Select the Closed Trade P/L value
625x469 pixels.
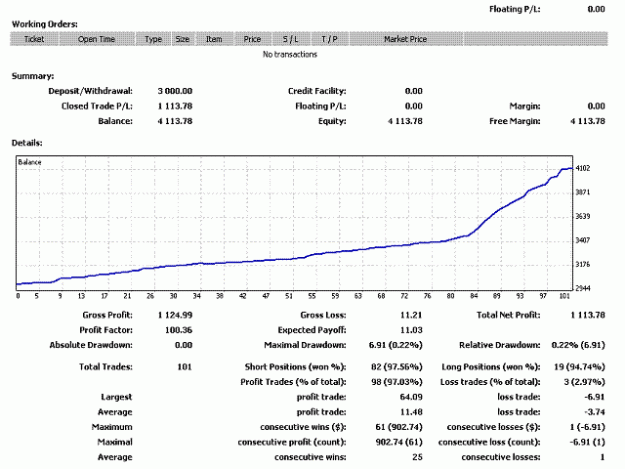(x=175, y=106)
